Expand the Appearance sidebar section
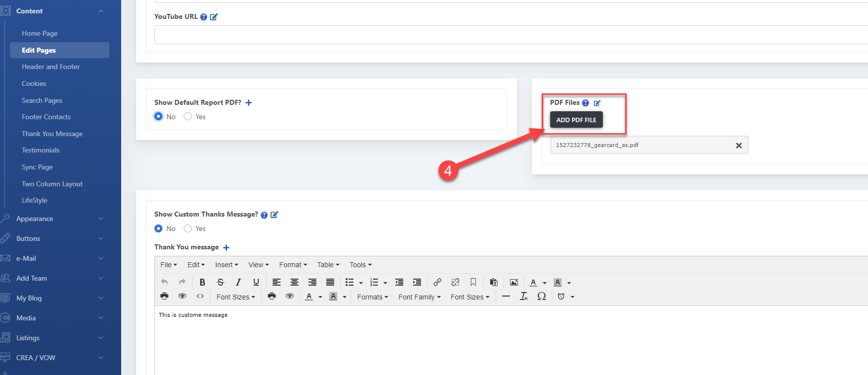The width and height of the screenshot is (868, 375). click(55, 219)
